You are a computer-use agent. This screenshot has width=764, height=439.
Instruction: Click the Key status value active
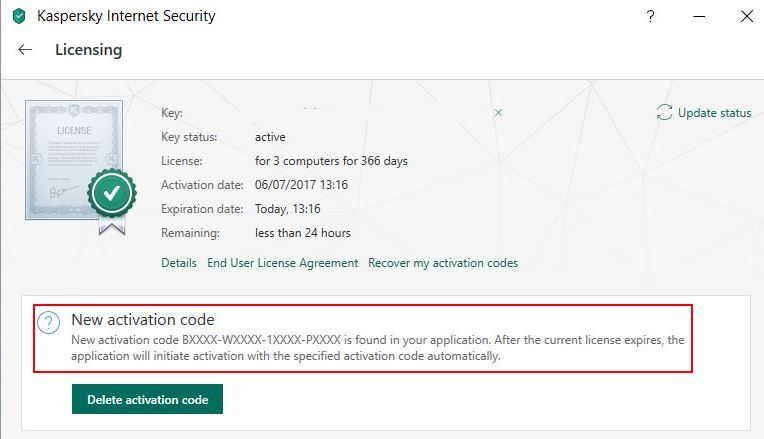tap(270, 137)
